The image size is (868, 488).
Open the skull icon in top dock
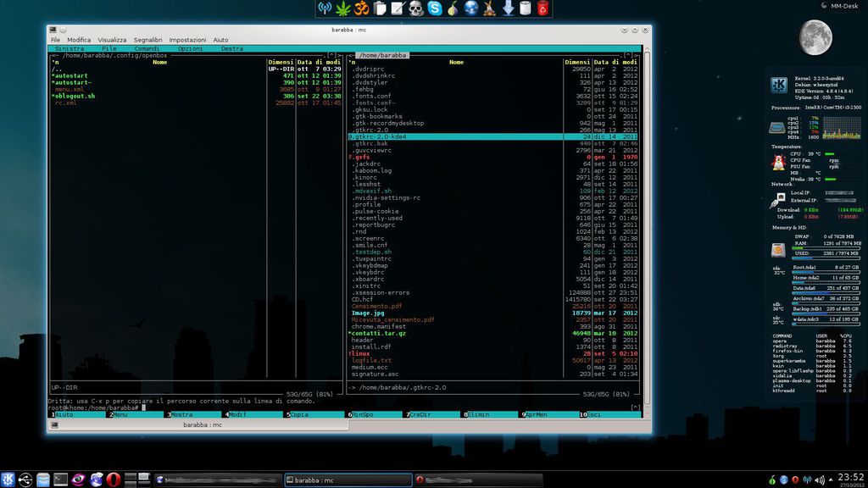point(416,8)
